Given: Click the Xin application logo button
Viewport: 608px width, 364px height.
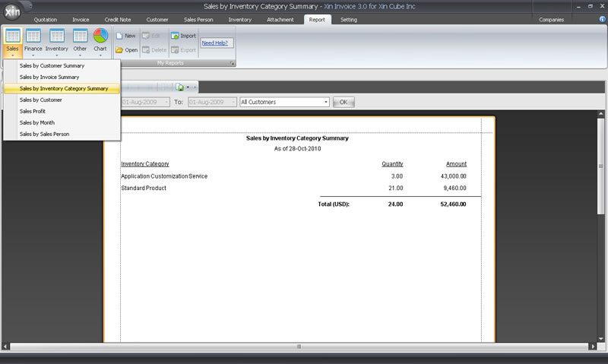Looking at the screenshot, I should pyautogui.click(x=12, y=11).
